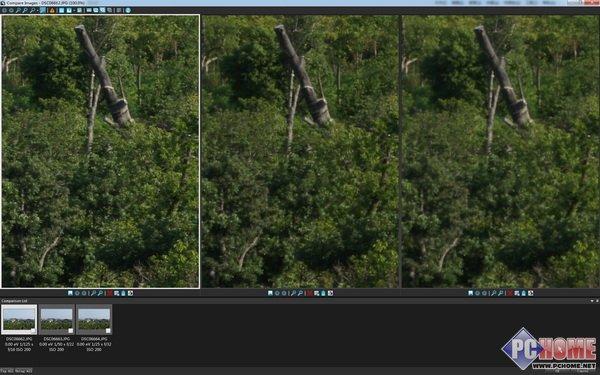Open the third magnifier zoom menu in top toolbar

tap(33, 10)
